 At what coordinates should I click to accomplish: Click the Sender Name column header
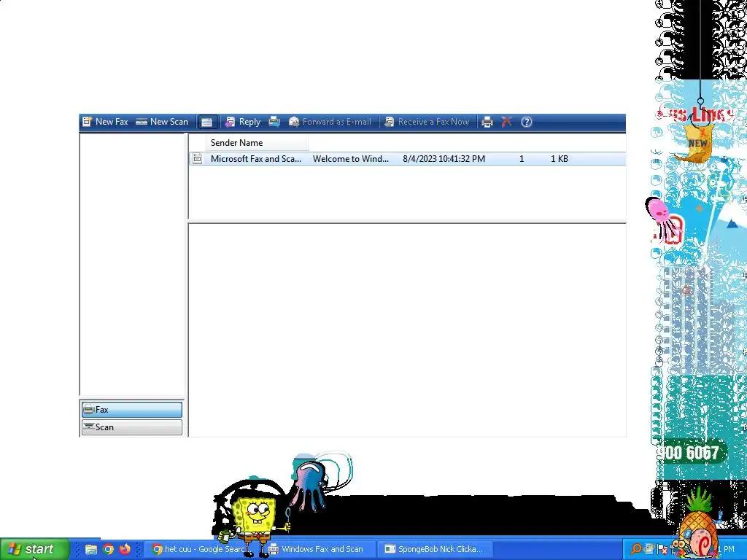[x=258, y=143]
